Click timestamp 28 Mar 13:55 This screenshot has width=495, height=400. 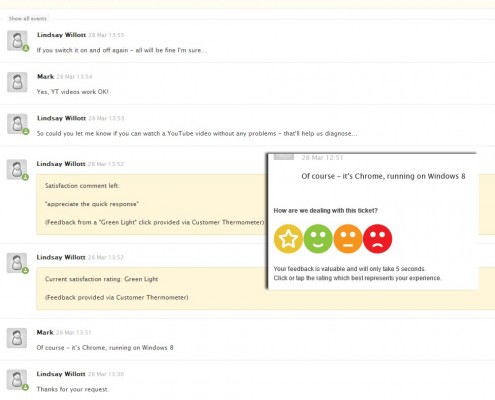point(106,35)
